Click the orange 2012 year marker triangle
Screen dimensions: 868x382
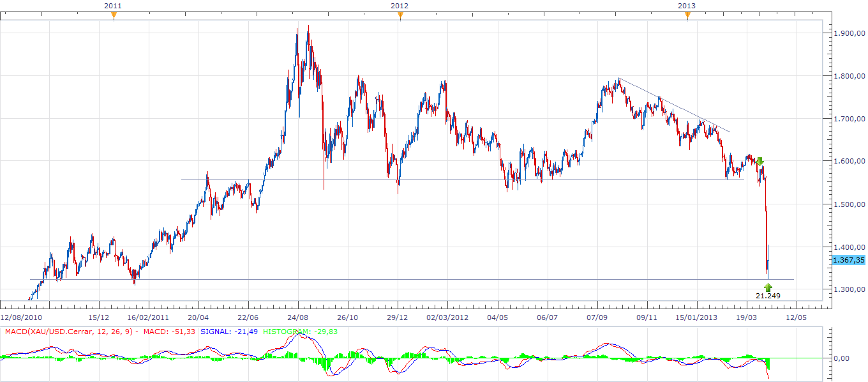point(400,16)
